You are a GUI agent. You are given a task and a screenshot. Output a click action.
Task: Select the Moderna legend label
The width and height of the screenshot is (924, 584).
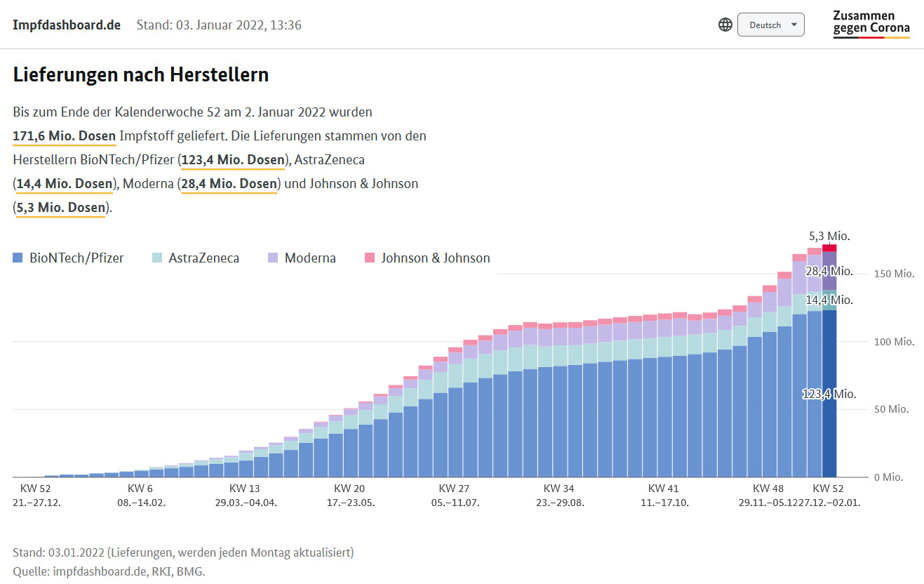point(309,258)
